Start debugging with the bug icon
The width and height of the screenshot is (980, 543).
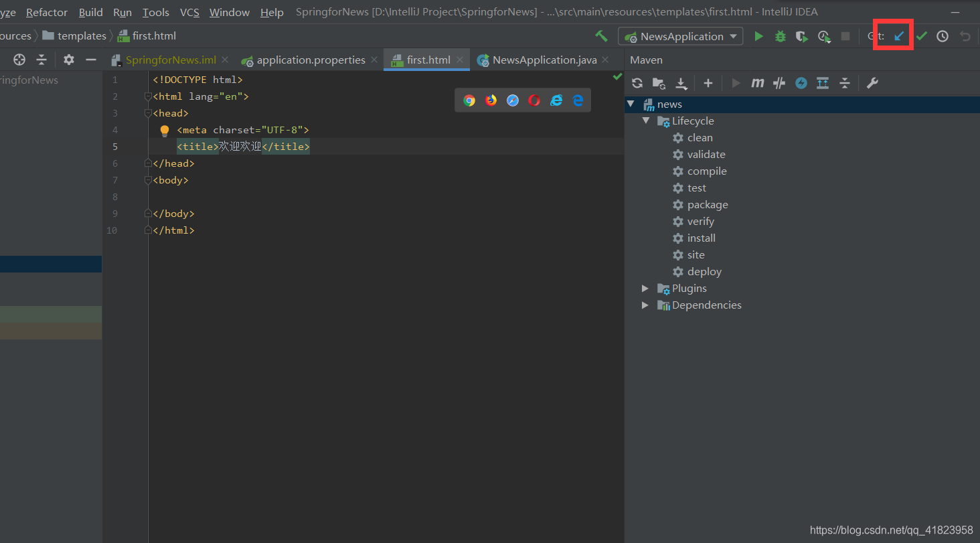[780, 36]
